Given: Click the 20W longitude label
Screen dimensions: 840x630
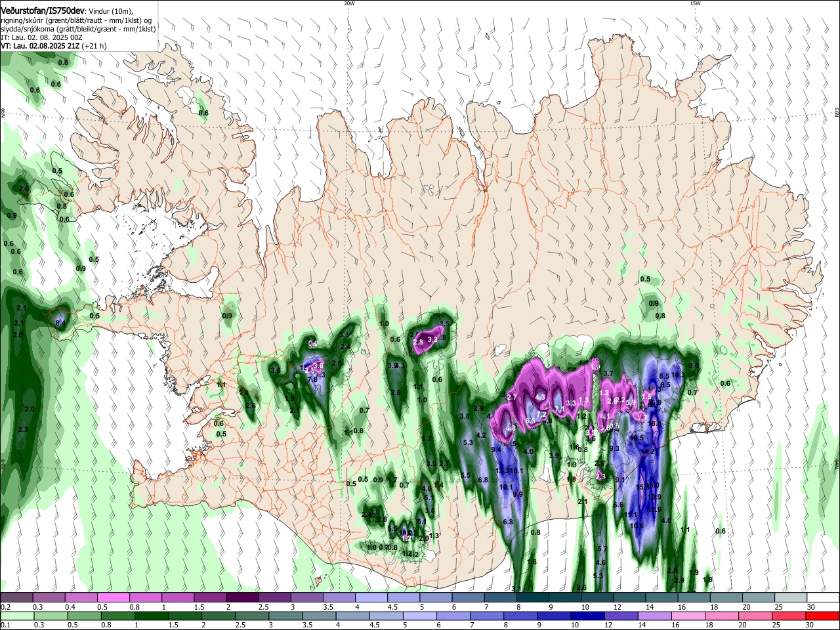Looking at the screenshot, I should (349, 3).
